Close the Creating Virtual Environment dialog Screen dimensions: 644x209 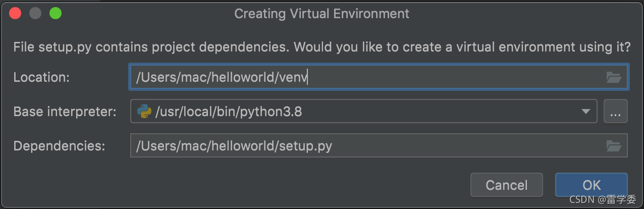15,13
